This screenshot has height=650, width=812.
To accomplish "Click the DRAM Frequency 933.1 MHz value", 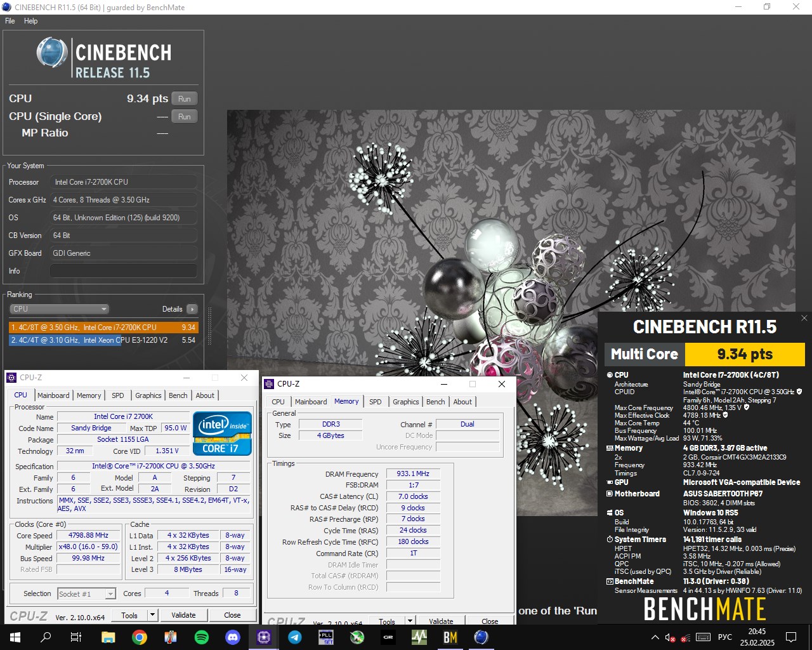I will [x=413, y=474].
